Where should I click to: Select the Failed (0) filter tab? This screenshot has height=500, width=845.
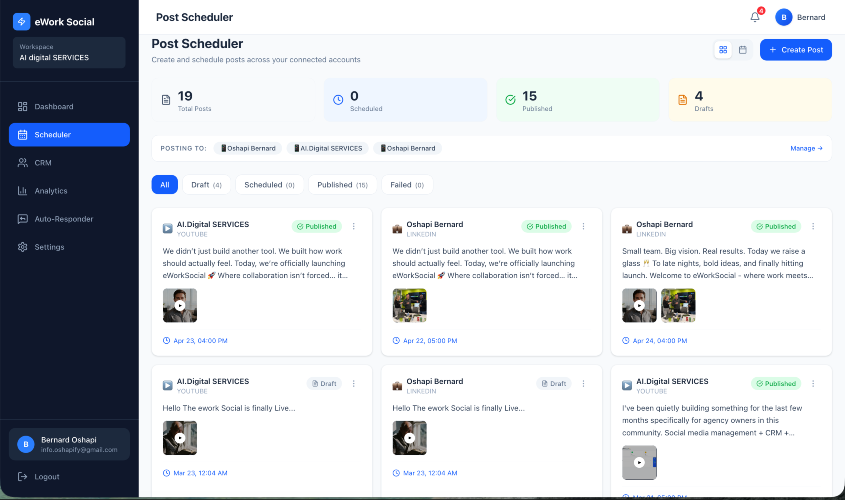[407, 185]
